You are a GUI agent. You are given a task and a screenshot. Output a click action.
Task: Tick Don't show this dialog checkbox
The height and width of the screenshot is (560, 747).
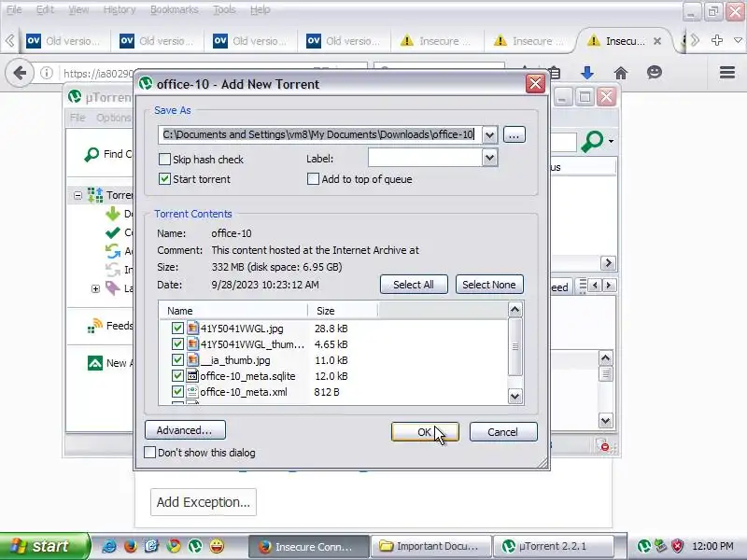[149, 453]
